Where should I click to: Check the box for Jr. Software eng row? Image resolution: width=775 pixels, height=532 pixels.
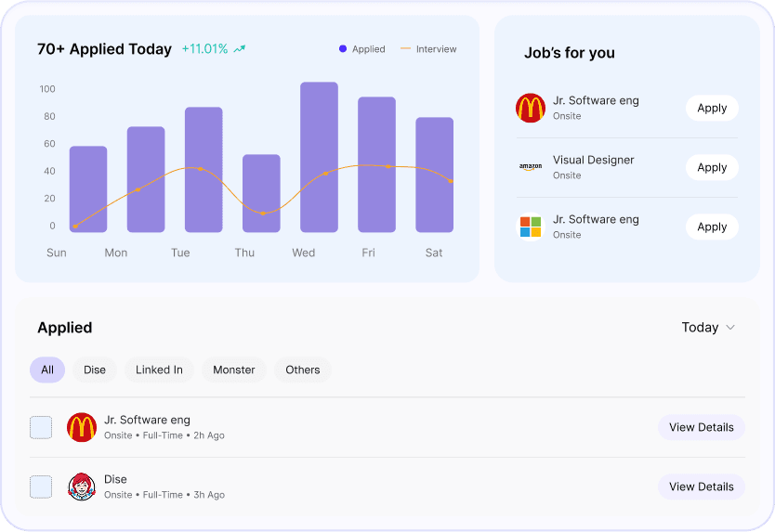(x=41, y=427)
